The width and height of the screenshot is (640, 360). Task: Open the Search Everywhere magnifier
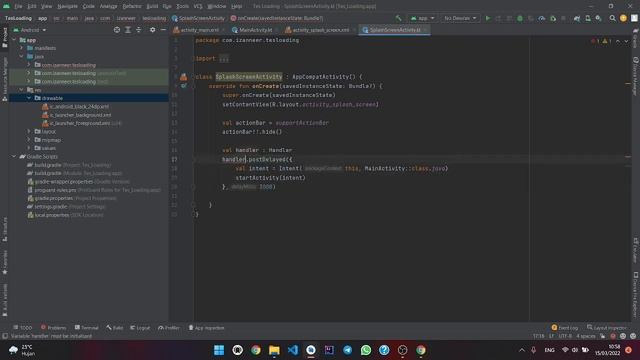click(612, 18)
